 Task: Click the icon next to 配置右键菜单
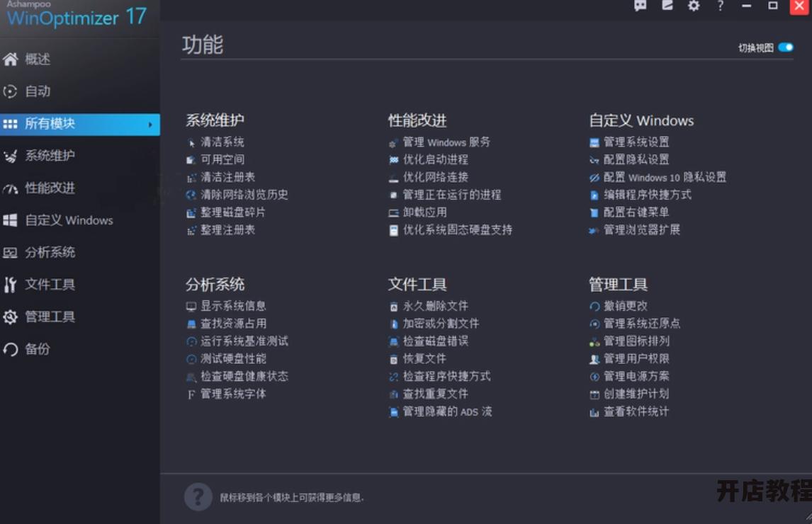point(594,213)
